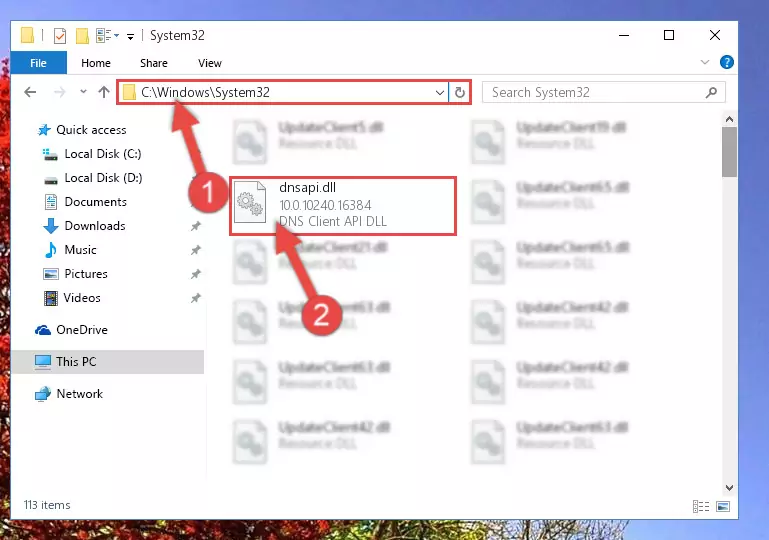Open the blue Help question mark icon
The image size is (769, 540).
click(x=726, y=62)
